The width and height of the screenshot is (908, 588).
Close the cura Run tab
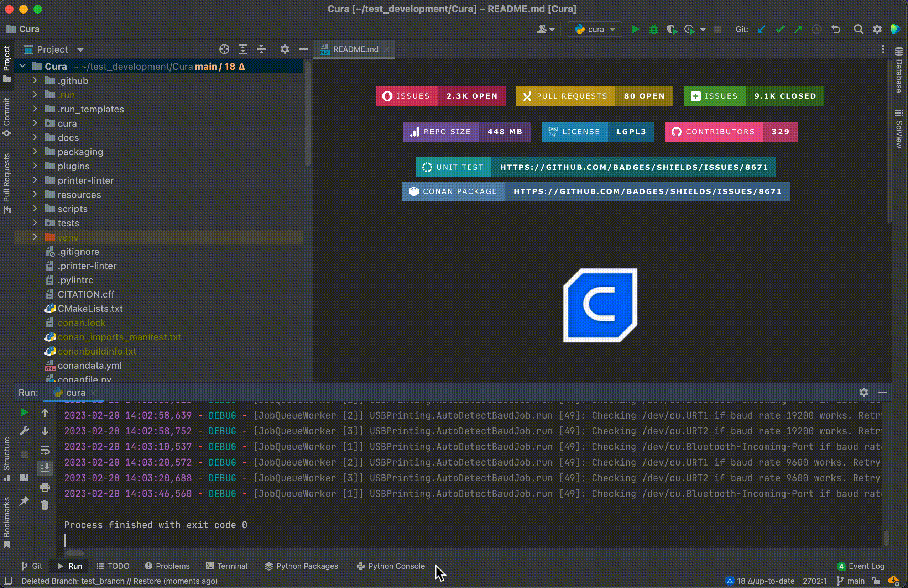[93, 392]
